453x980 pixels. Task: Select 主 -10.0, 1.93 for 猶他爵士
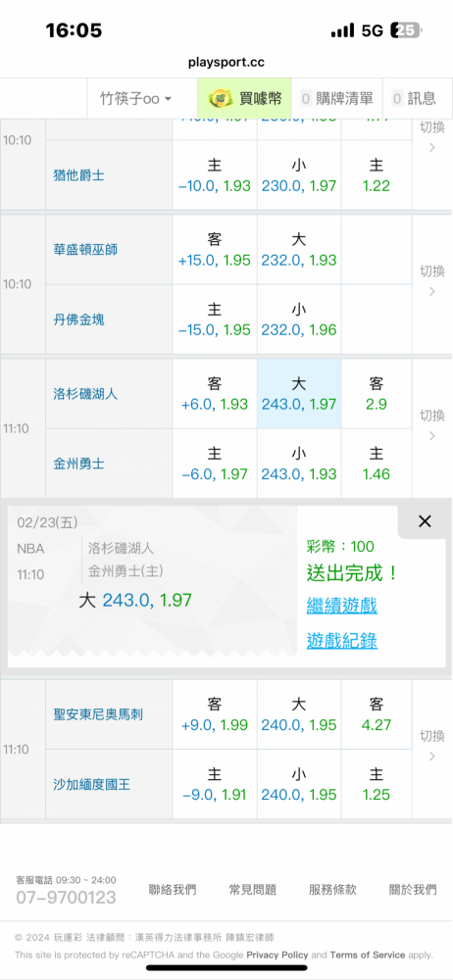click(x=215, y=175)
